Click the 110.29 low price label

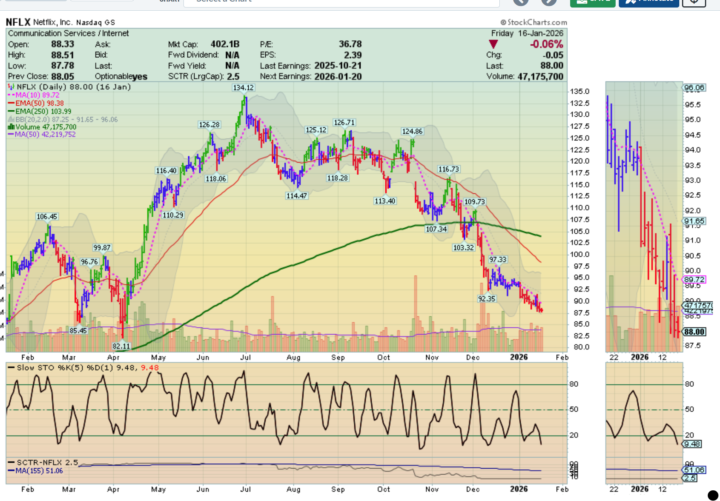point(174,215)
